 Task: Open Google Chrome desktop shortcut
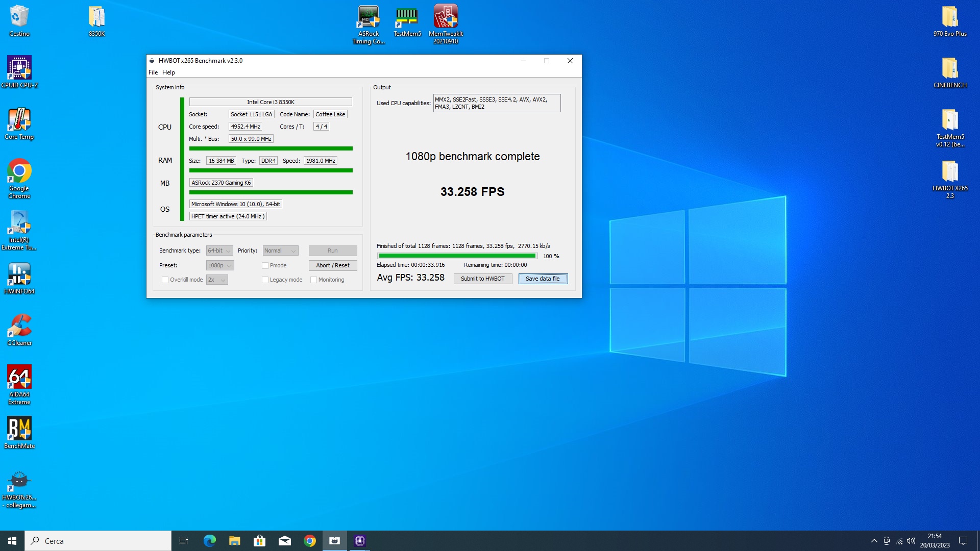tap(19, 179)
